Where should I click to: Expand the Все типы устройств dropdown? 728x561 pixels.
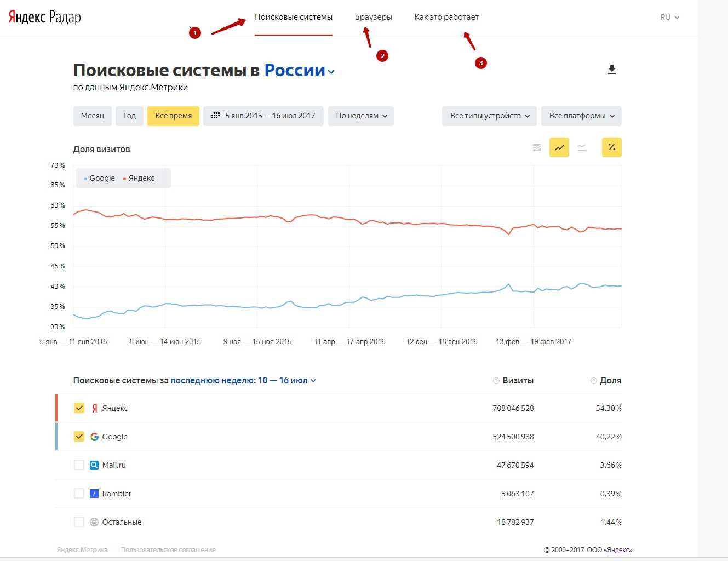(489, 116)
